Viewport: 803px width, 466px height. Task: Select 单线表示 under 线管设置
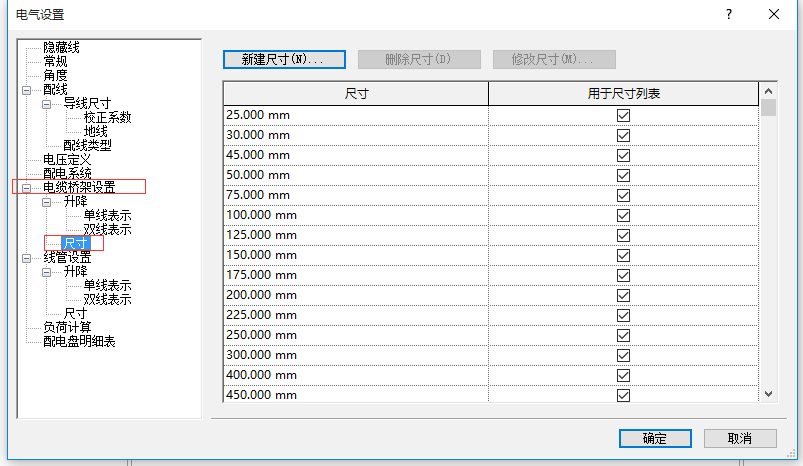(108, 285)
